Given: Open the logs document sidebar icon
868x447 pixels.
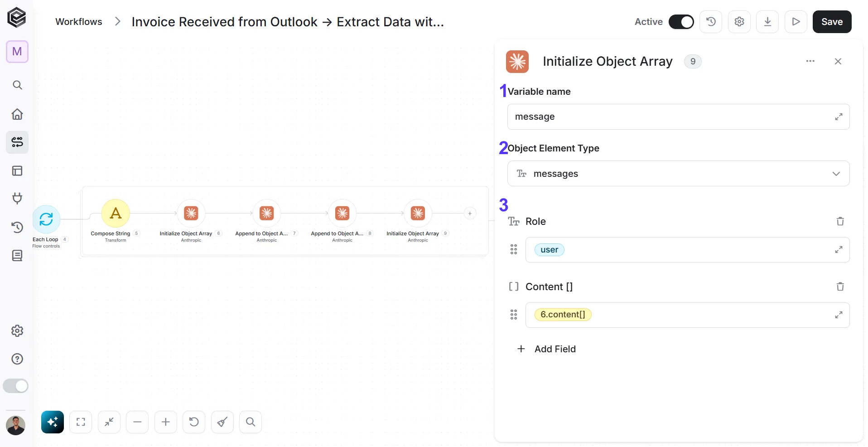Looking at the screenshot, I should pos(17,256).
